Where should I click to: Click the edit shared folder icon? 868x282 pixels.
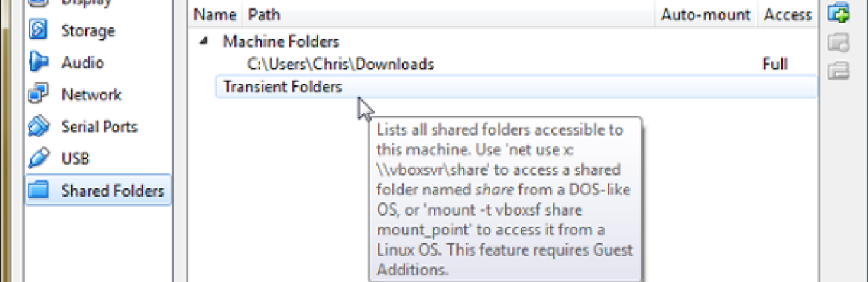(x=838, y=42)
